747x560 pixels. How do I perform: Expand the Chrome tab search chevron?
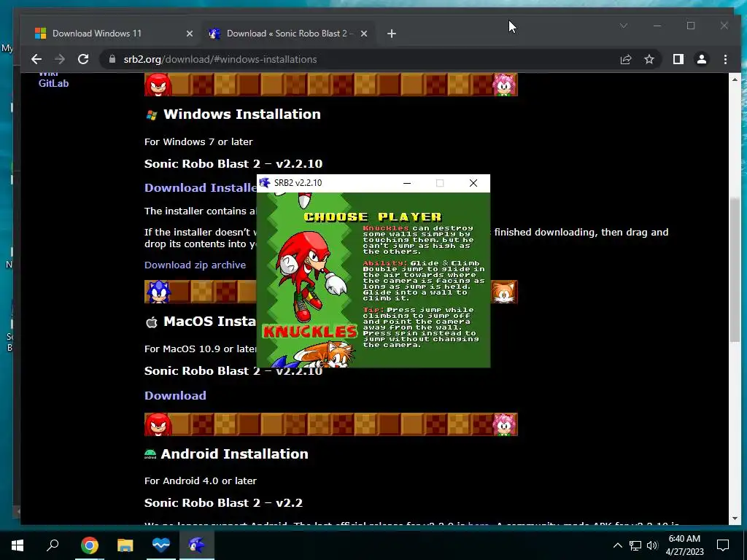pyautogui.click(x=623, y=26)
